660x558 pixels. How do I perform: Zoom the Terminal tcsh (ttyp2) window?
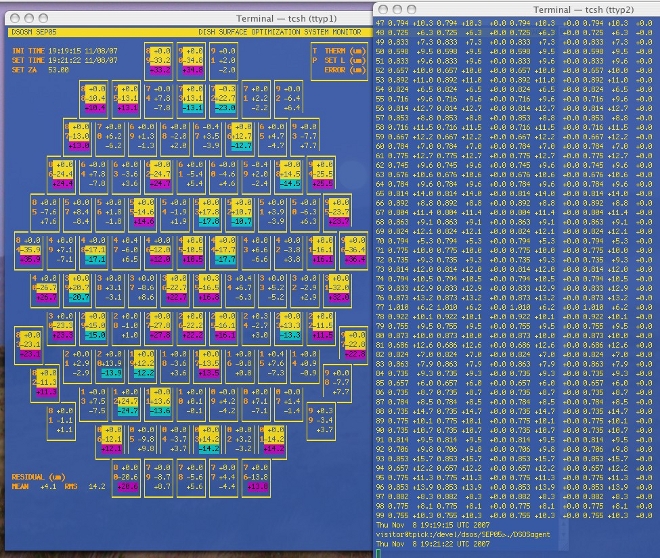412,9
